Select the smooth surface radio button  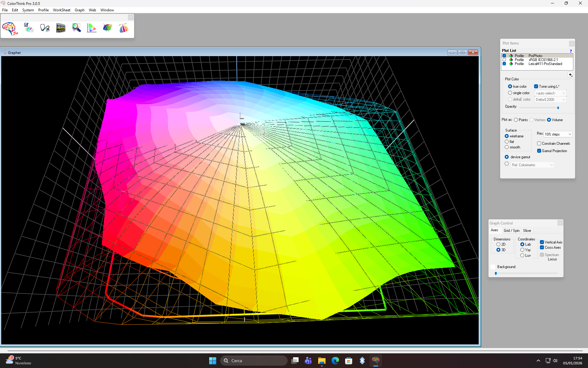click(507, 147)
